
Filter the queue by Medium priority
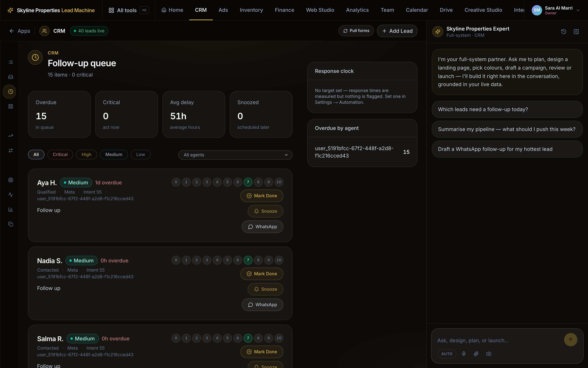point(114,155)
